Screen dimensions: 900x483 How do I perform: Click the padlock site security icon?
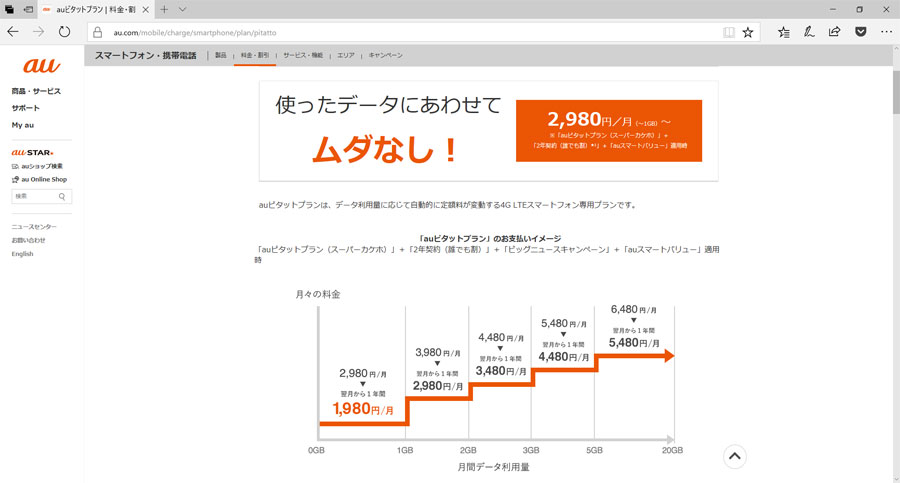(x=98, y=33)
